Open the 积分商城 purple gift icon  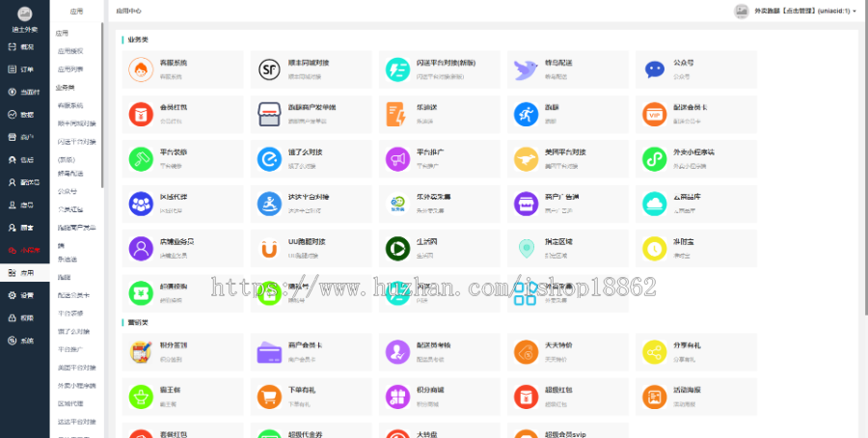[x=398, y=397]
